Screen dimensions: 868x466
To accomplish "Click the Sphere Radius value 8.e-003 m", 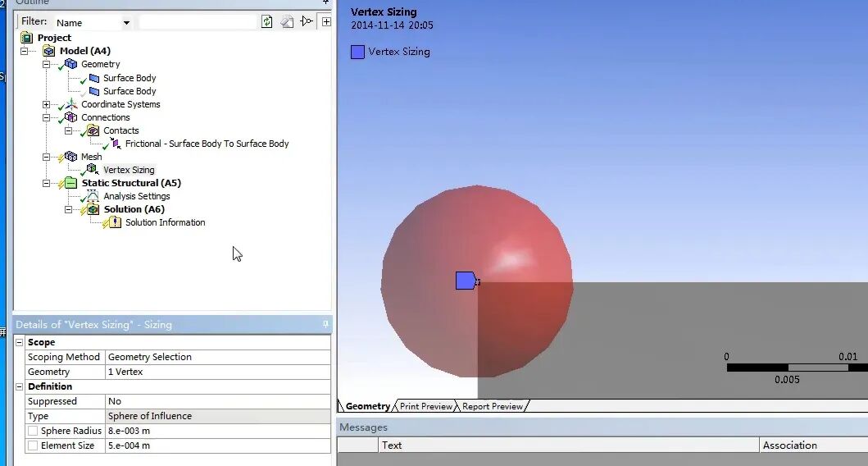I will (x=217, y=431).
